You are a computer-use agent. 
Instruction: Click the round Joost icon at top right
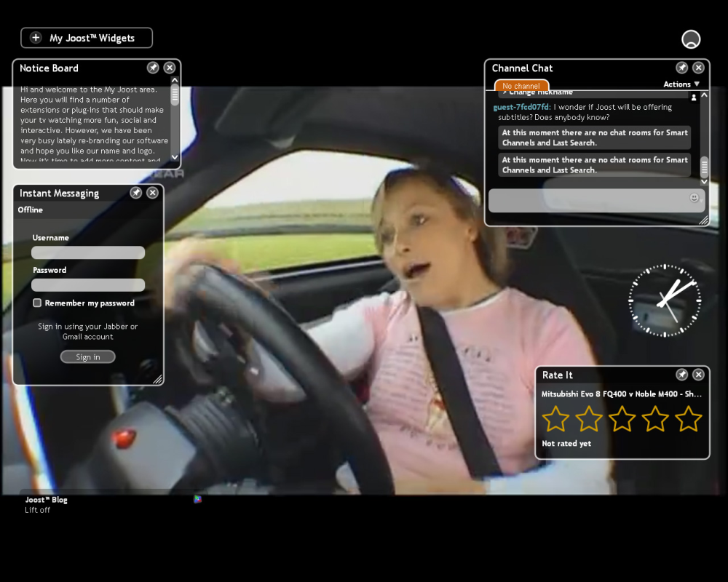691,39
